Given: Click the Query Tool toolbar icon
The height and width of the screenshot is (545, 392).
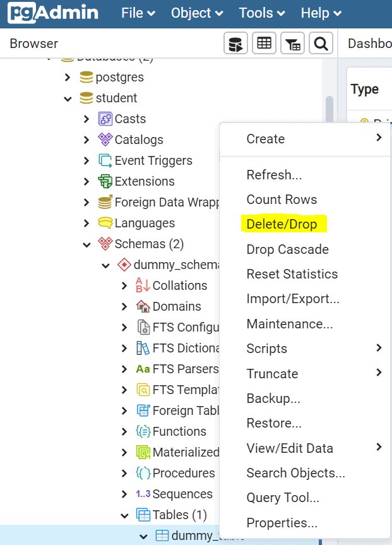Looking at the screenshot, I should coord(235,44).
